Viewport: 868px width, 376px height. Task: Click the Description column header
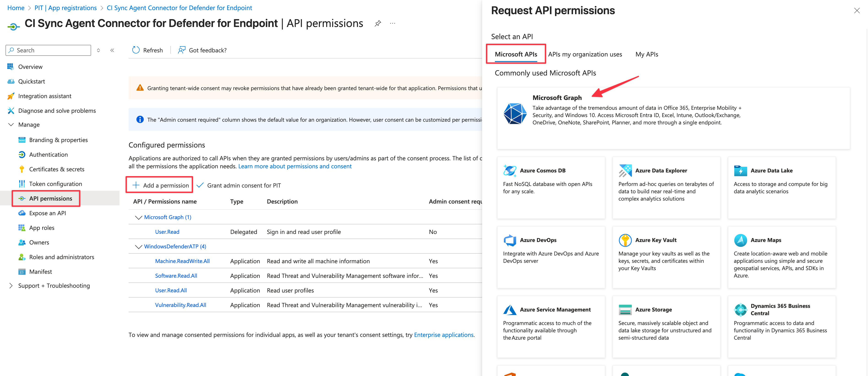tap(282, 201)
